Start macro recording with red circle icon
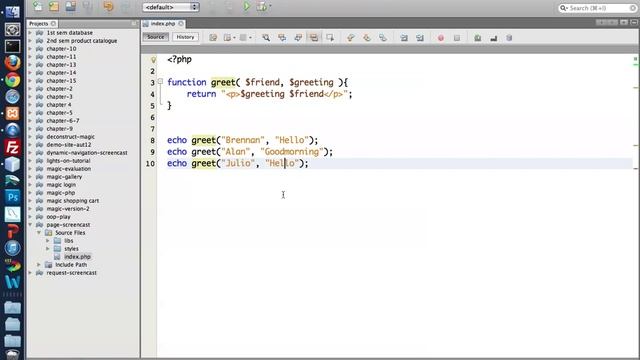The width and height of the screenshot is (640, 360). (x=441, y=38)
